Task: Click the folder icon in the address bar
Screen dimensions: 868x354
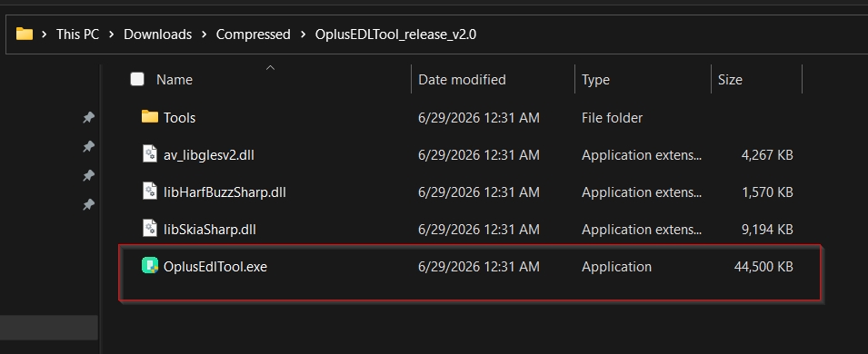Action: (x=25, y=34)
